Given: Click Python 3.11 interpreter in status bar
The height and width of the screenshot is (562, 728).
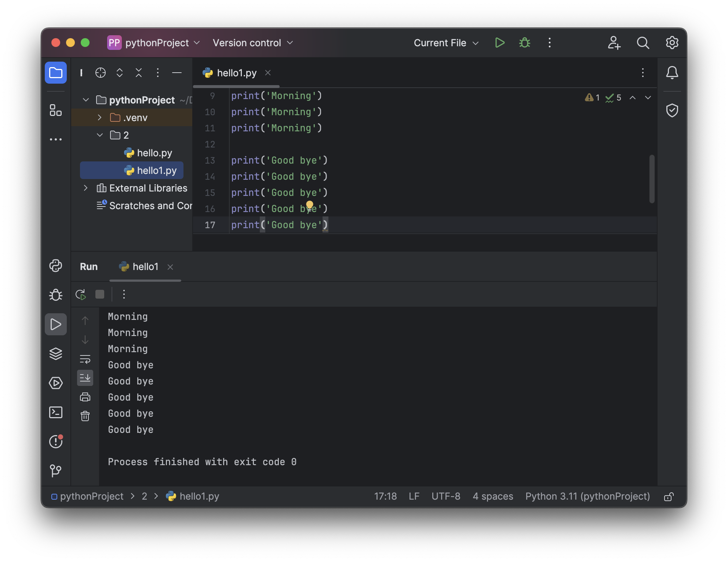Looking at the screenshot, I should pyautogui.click(x=587, y=496).
